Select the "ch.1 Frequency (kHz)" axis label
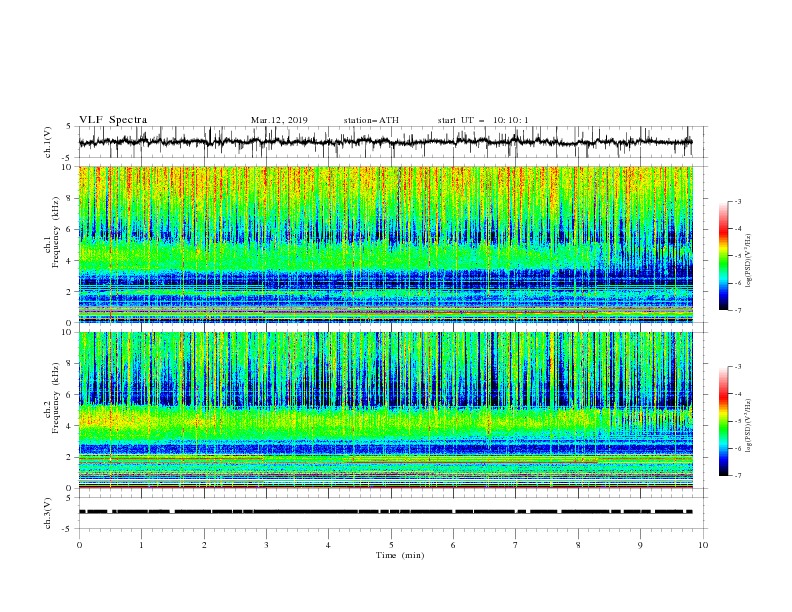This screenshot has width=792, height=612. tap(52, 230)
